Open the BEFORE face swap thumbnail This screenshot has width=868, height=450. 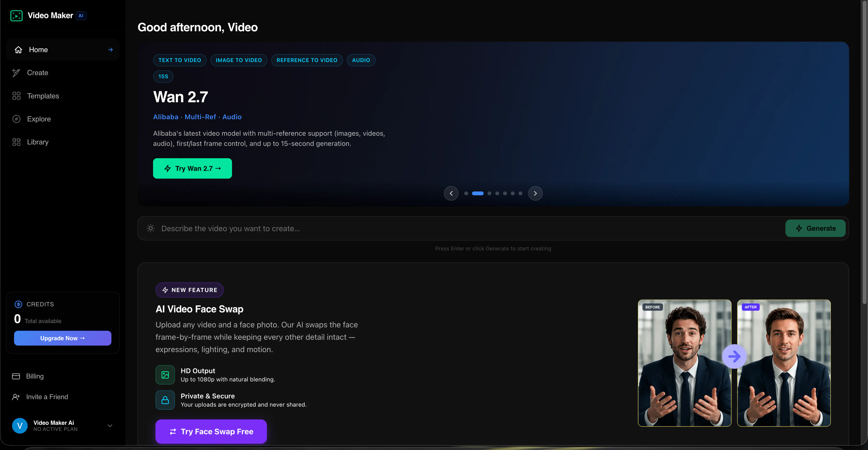(684, 363)
